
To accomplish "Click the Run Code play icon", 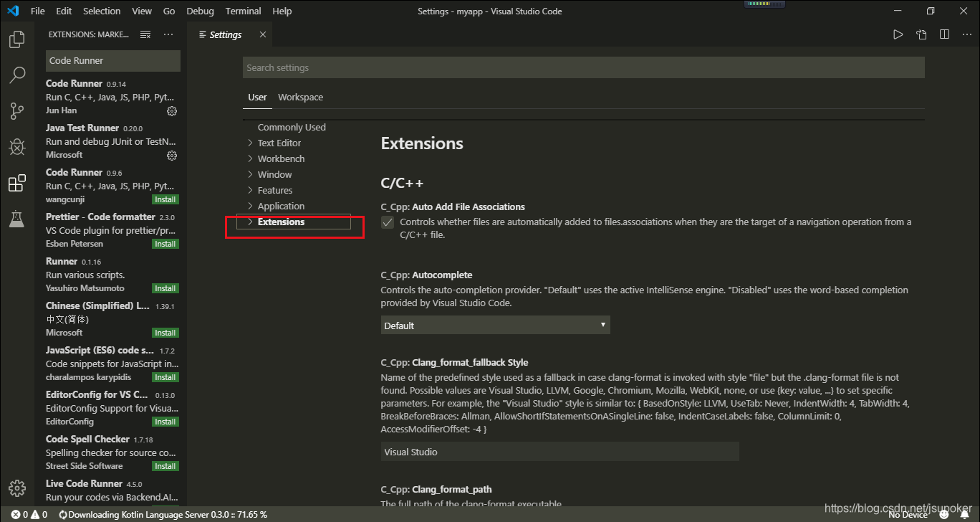I will [x=898, y=34].
